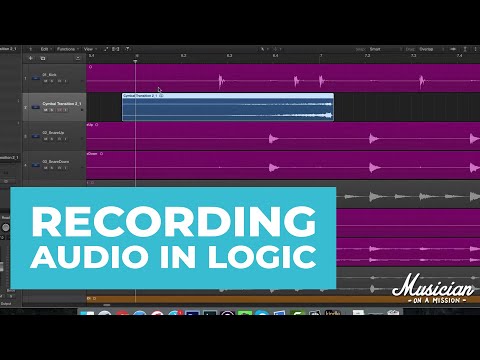Open the filter icon menu in toolbar
Image resolution: width=480 pixels, height=360 pixels.
point(128,49)
